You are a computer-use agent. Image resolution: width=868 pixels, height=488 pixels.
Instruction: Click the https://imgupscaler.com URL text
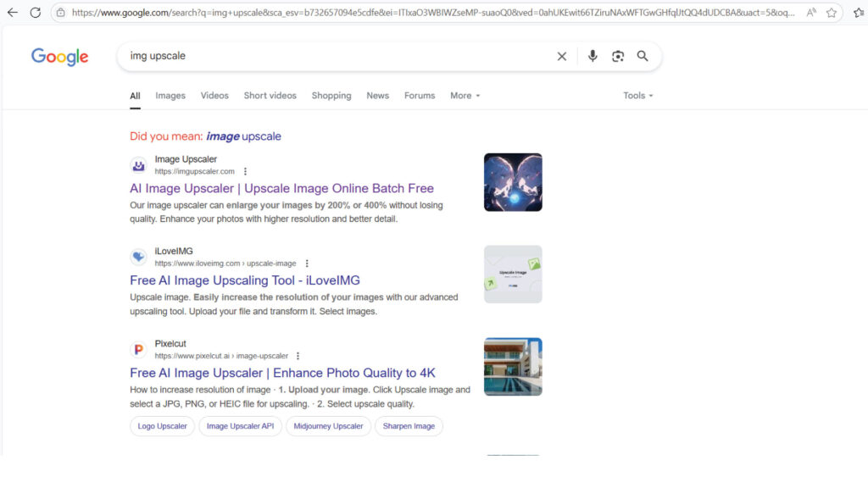pos(194,171)
